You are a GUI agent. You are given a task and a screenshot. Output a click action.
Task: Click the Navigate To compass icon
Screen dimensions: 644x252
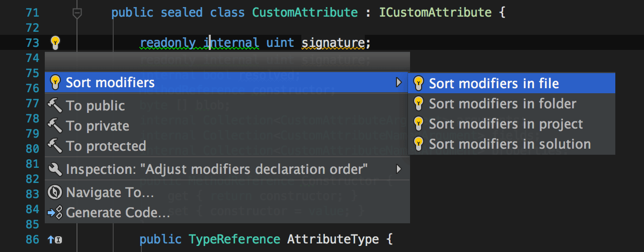[54, 192]
